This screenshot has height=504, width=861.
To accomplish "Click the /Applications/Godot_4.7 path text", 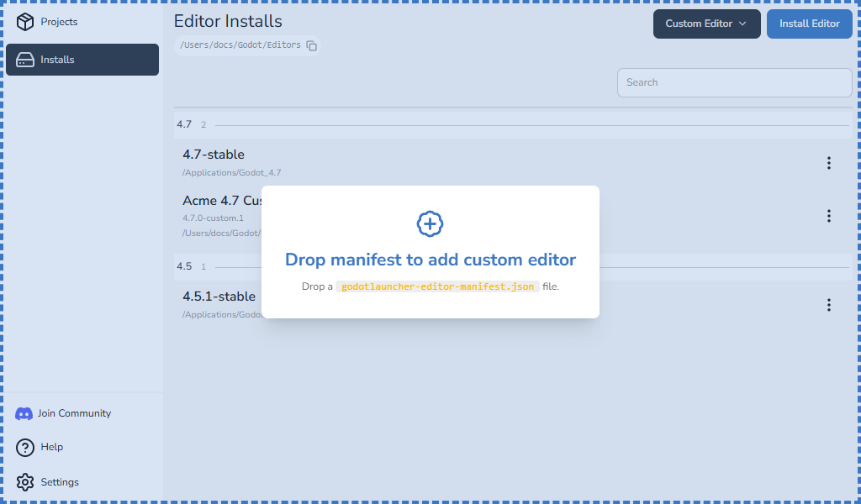I will 232,173.
